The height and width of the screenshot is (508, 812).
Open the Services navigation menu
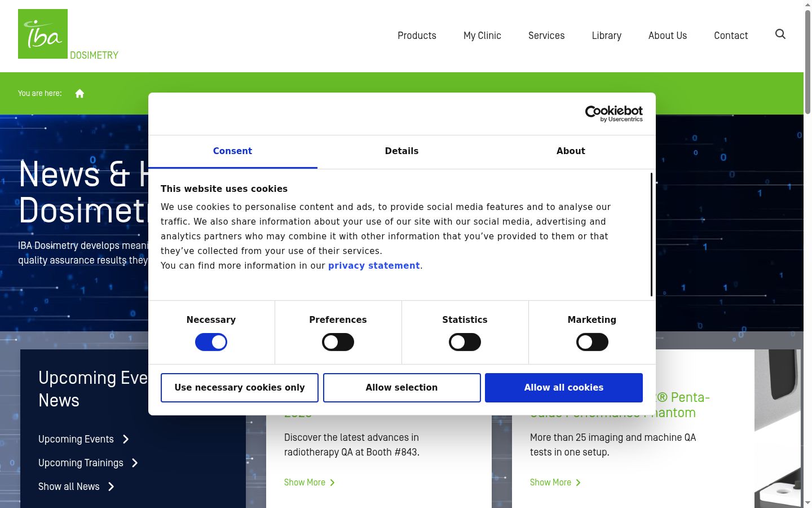click(546, 36)
